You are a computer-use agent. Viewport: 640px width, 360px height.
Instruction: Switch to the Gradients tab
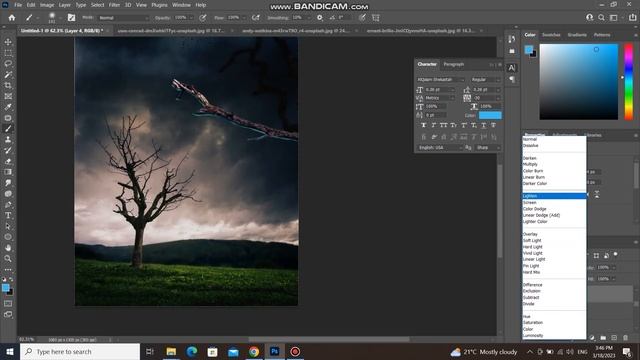[x=577, y=35]
